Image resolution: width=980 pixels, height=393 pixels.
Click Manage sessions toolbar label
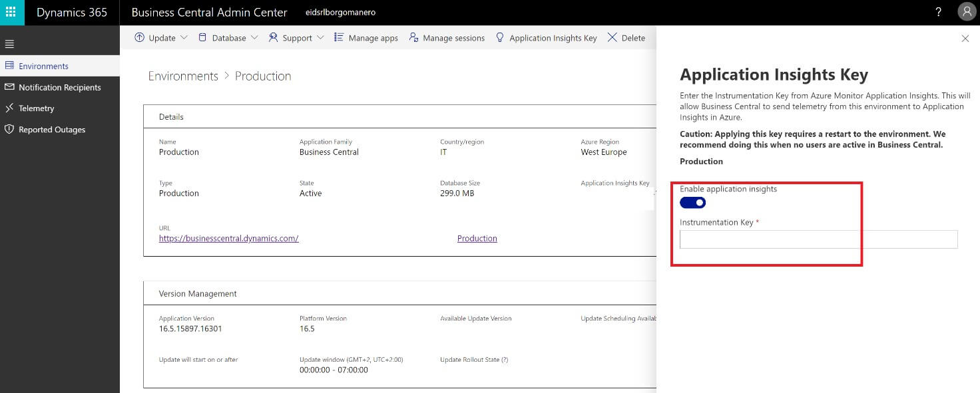454,38
